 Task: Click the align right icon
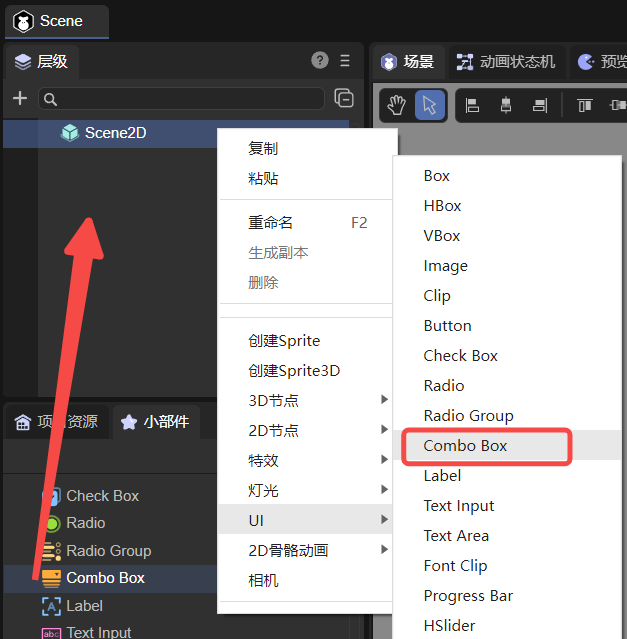[x=539, y=105]
